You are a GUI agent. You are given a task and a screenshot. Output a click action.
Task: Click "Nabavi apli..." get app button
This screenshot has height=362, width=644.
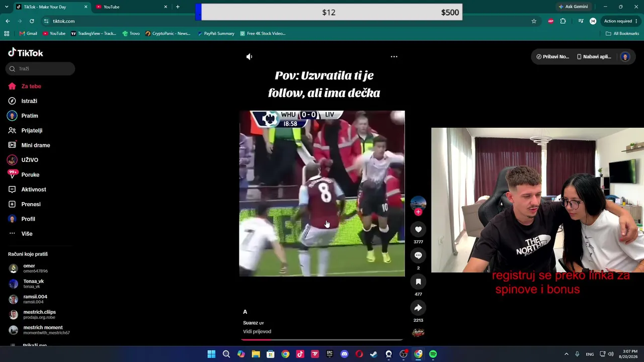(594, 57)
